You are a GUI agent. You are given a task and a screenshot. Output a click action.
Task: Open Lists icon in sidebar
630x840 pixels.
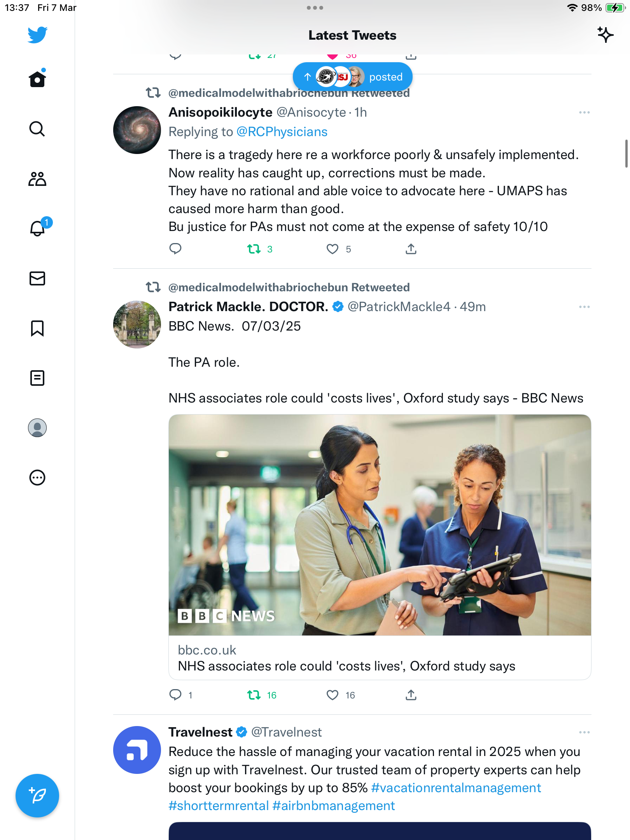pos(37,378)
